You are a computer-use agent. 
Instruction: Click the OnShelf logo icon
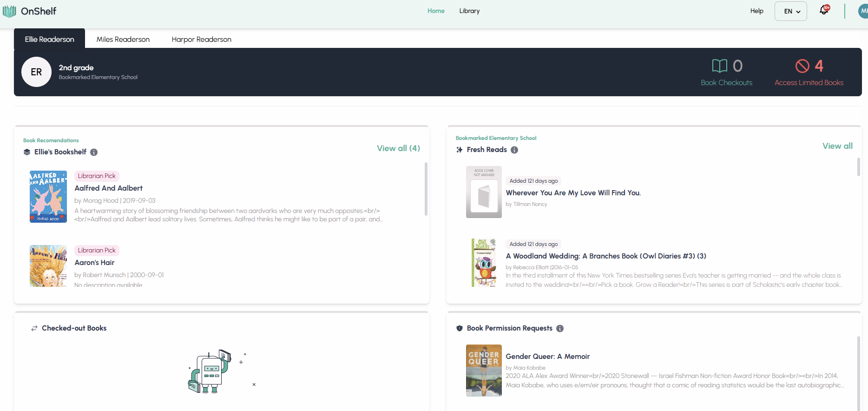coord(9,11)
